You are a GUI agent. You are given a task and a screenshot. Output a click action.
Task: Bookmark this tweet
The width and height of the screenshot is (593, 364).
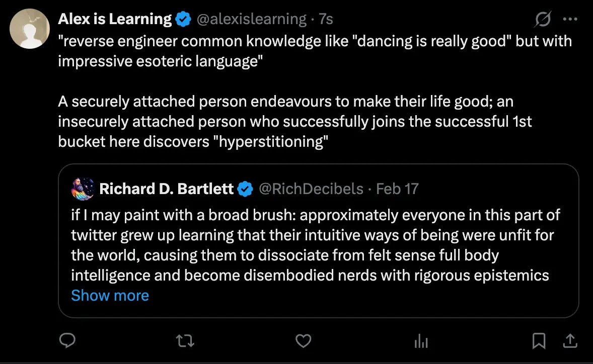click(539, 341)
